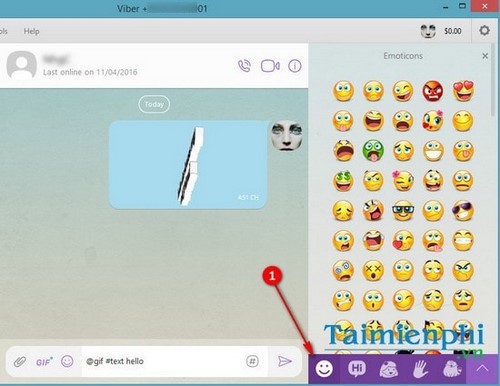The width and height of the screenshot is (500, 386).
Task: Click the Last online on 11/04/2016 text
Action: [90, 72]
